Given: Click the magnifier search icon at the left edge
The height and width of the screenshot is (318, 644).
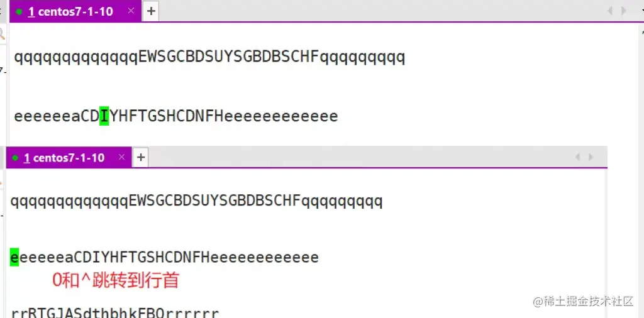Looking at the screenshot, I should [x=2, y=34].
